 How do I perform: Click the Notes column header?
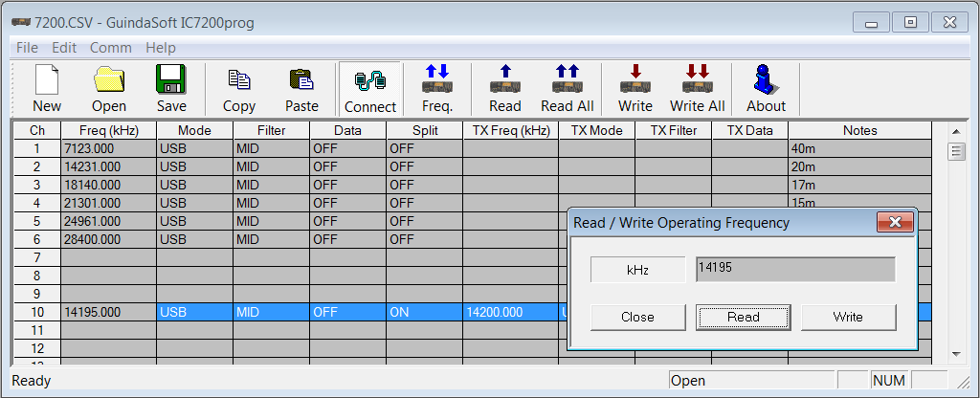(860, 130)
